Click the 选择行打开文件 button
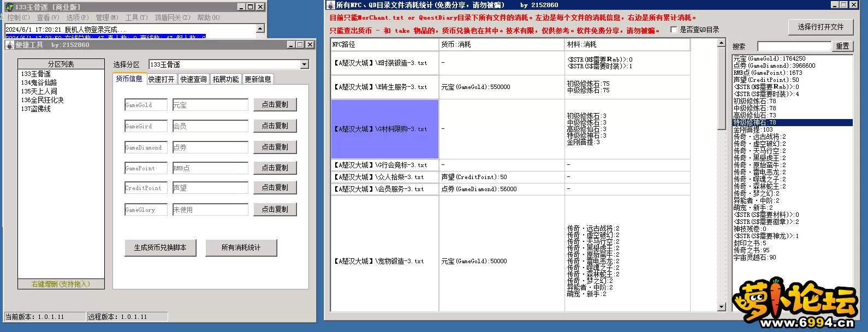The height and width of the screenshot is (332, 868). [821, 27]
